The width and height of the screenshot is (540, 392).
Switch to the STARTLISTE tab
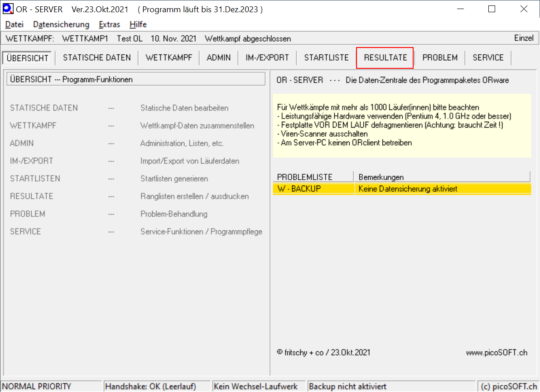point(326,57)
